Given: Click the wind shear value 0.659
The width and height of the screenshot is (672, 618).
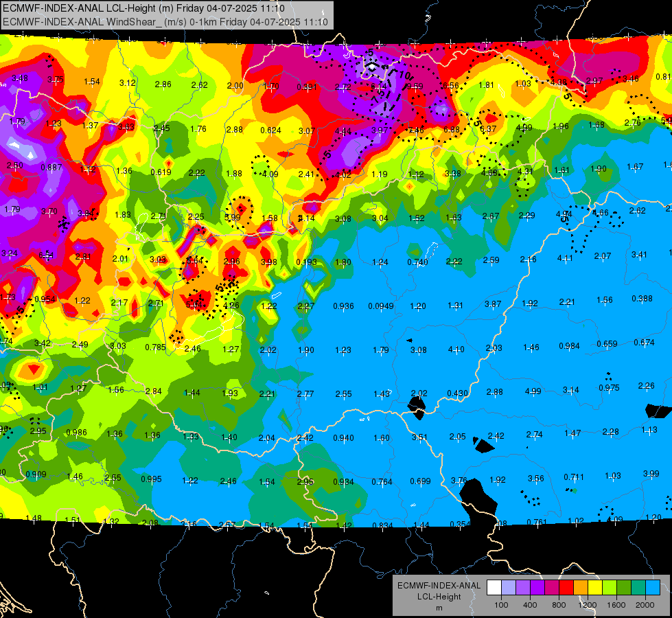Looking at the screenshot, I should coord(607,343).
